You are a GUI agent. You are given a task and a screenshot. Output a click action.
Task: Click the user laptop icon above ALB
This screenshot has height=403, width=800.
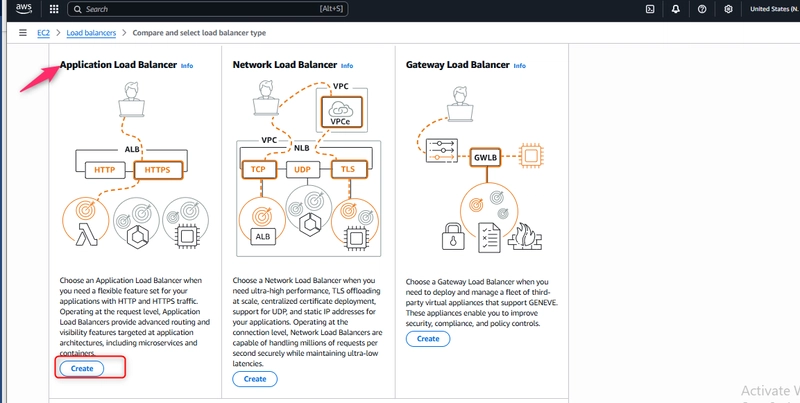(x=132, y=99)
